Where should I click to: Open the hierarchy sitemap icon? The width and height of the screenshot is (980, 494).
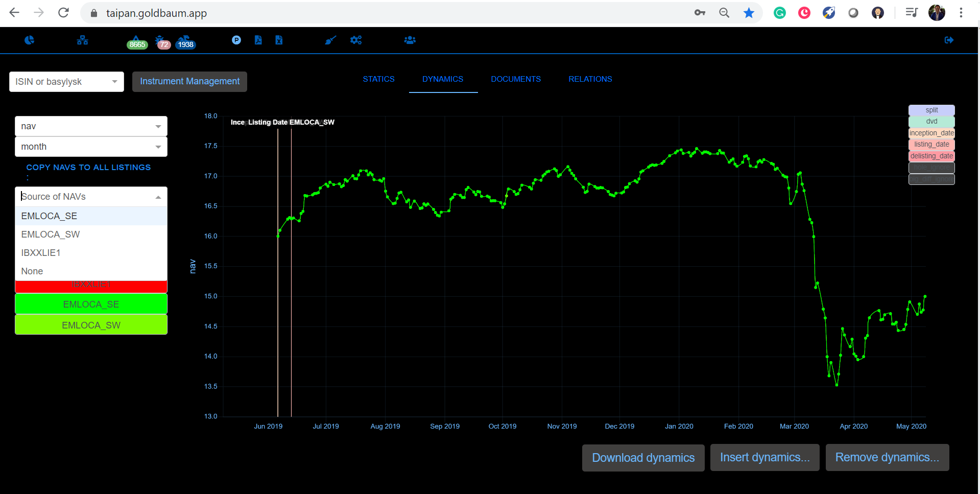coord(83,40)
